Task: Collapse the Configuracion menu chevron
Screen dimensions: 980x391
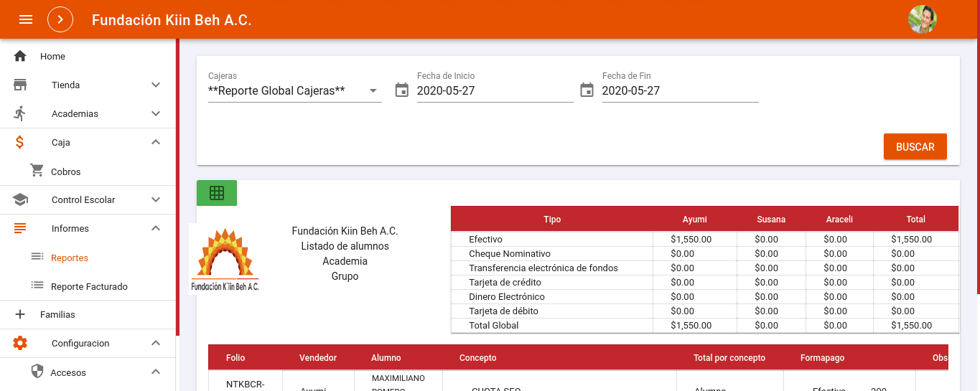Action: pyautogui.click(x=156, y=343)
